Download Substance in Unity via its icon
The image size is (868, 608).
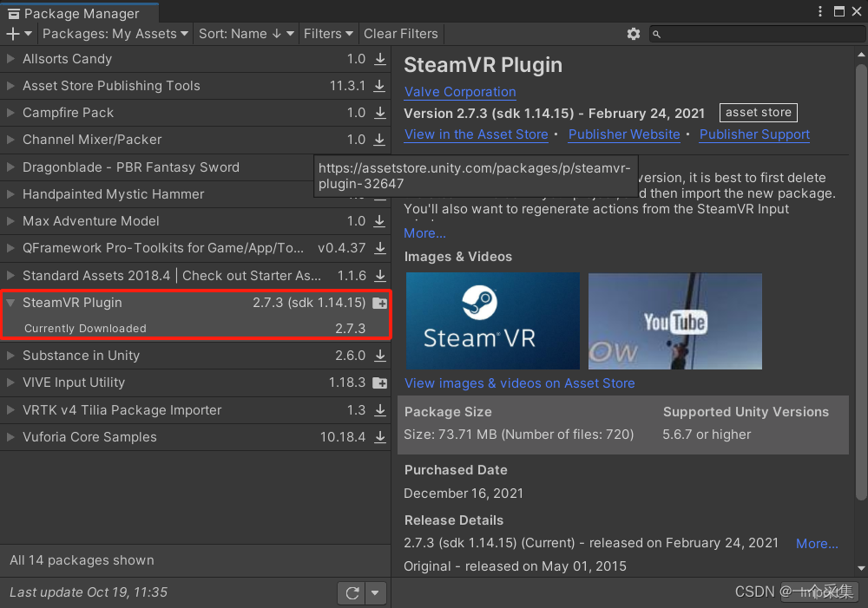pyautogui.click(x=380, y=356)
